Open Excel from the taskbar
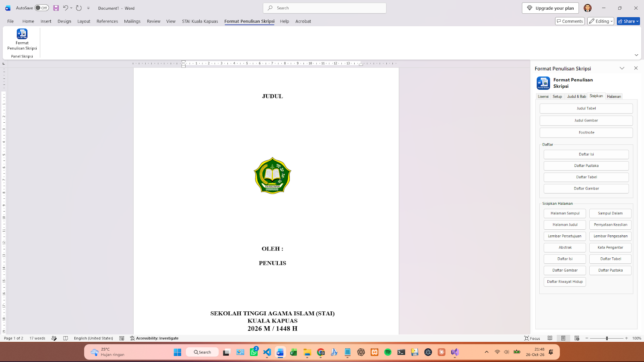This screenshot has height=362, width=644. click(x=293, y=352)
